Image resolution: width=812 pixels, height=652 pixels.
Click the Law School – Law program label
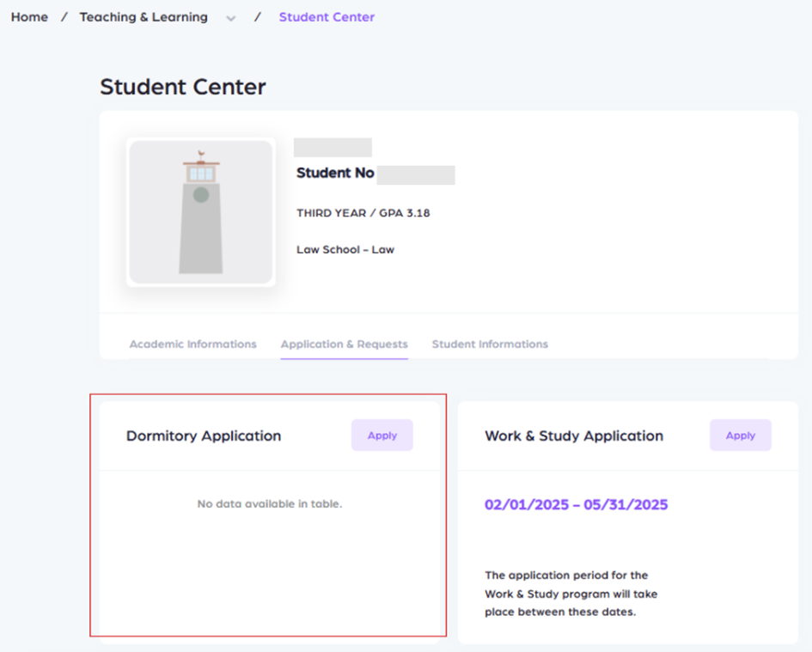point(345,249)
